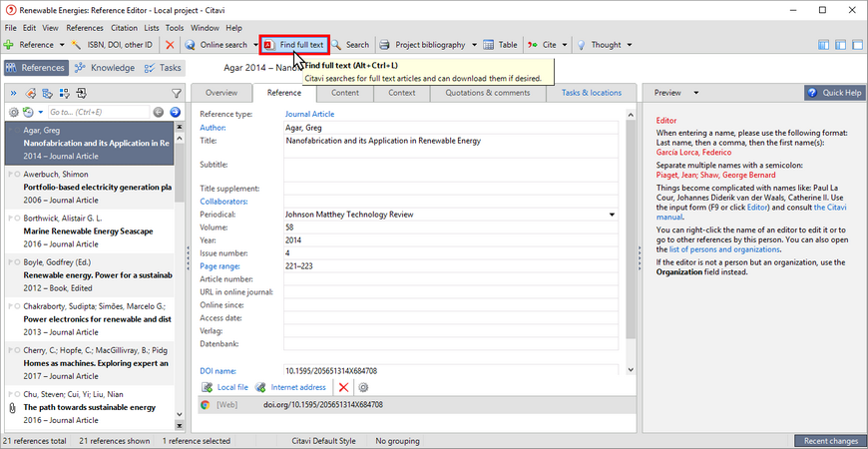Open the Citation menu
The height and width of the screenshot is (449, 868).
click(124, 28)
